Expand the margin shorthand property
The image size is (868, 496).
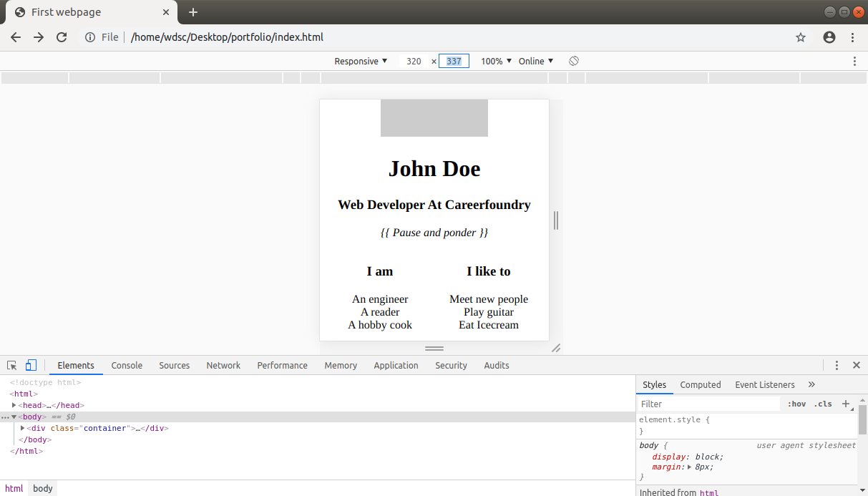689,467
